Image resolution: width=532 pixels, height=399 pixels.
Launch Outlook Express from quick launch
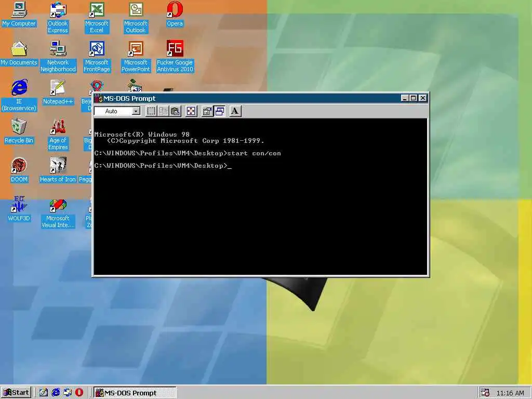click(x=68, y=393)
